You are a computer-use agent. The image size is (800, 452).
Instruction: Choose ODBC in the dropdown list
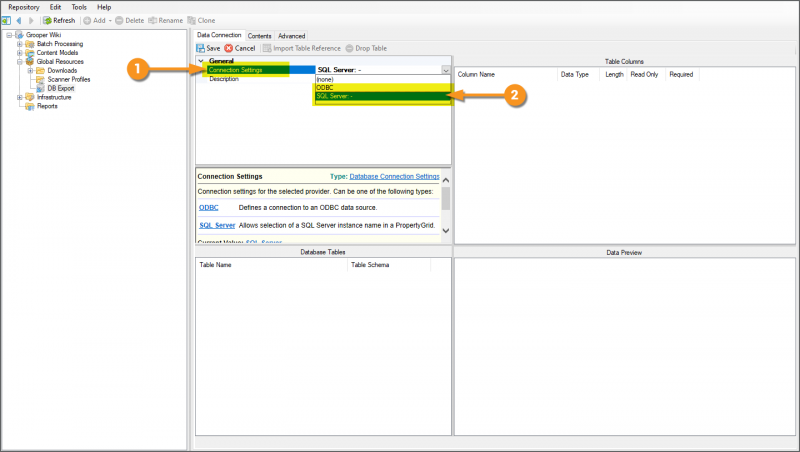pyautogui.click(x=383, y=88)
